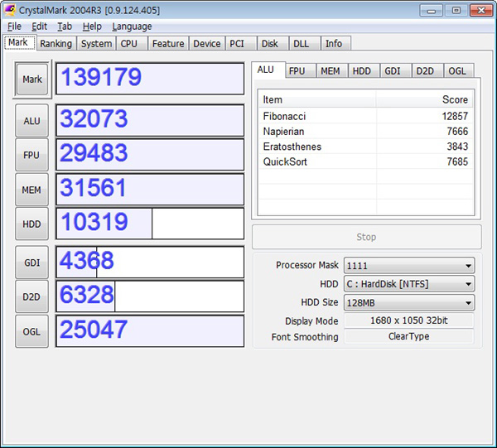Viewport: 497px width, 448px height.
Task: Open the HDD drive selection dropdown
Action: click(x=409, y=284)
